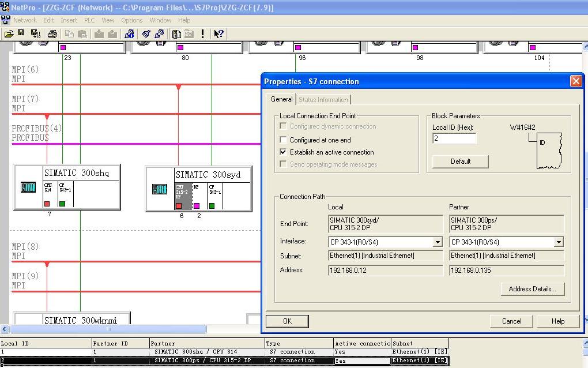The height and width of the screenshot is (368, 588).
Task: Click the Save floppy disk icon
Action: click(21, 34)
